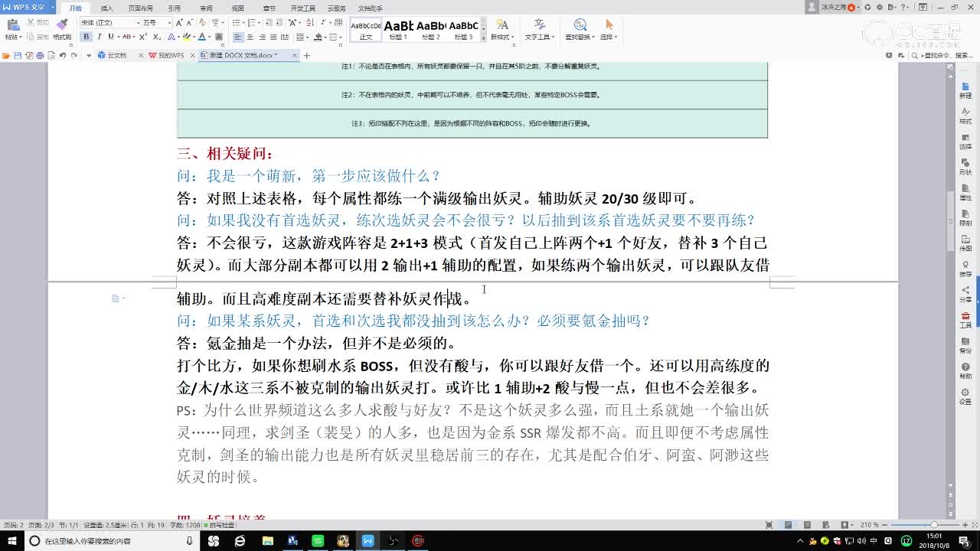Open the 审阅 ribbon tab
Image resolution: width=980 pixels, height=551 pixels.
[x=206, y=8]
